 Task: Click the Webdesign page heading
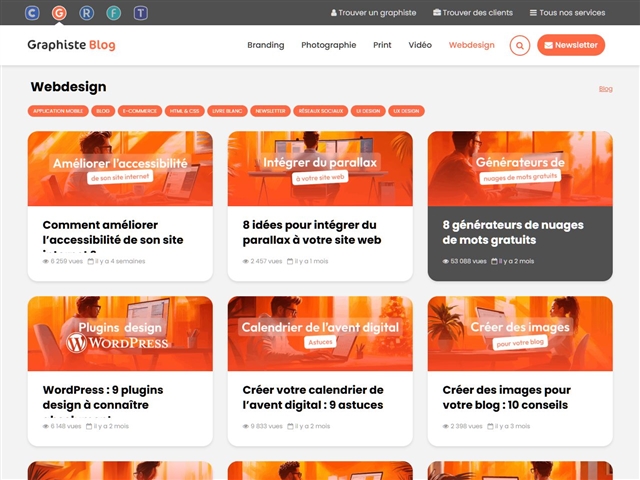(69, 87)
